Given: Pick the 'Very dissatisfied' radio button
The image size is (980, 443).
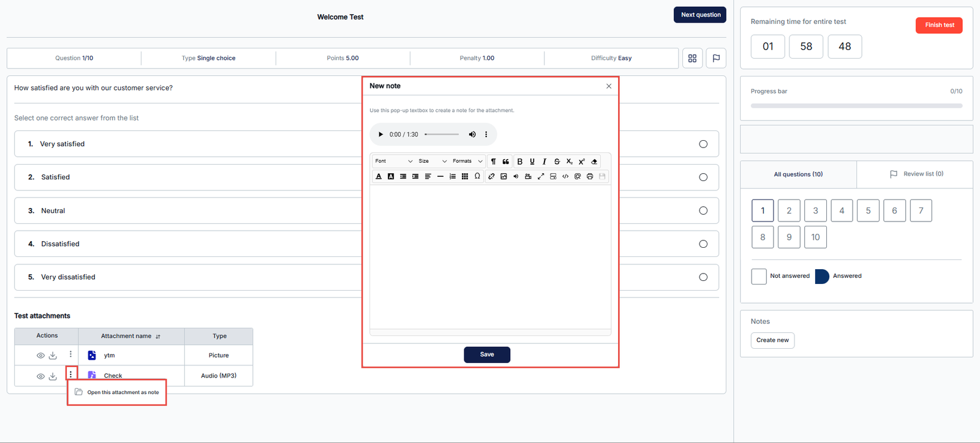Looking at the screenshot, I should click(703, 277).
